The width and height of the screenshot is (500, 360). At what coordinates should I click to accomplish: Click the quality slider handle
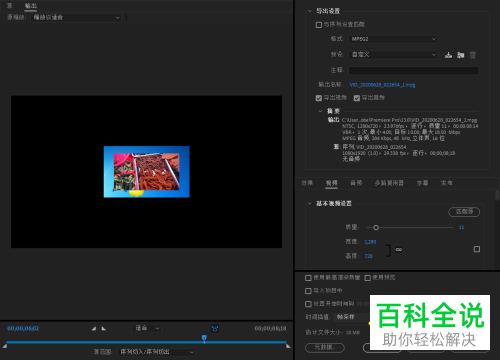pos(376,228)
